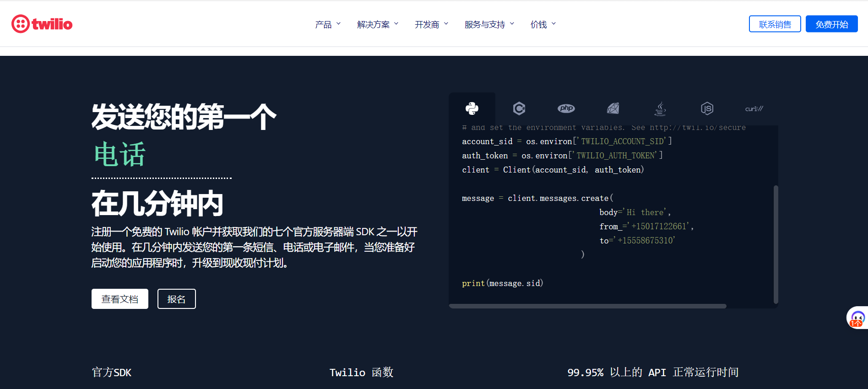Open the chat assistant widget icon
This screenshot has width=868, height=389.
[x=857, y=318]
